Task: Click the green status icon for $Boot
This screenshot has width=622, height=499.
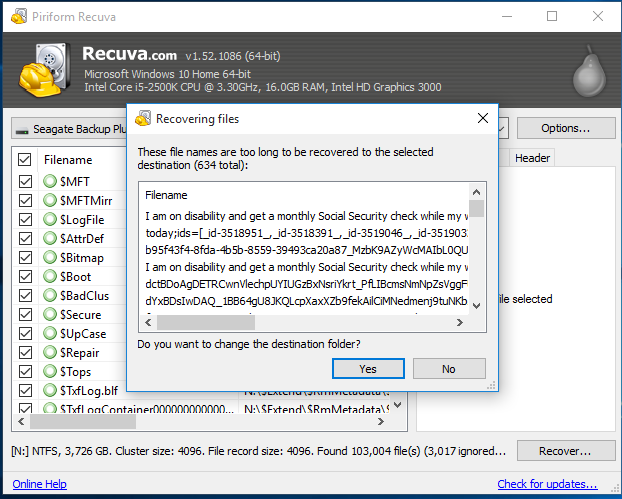Action: click(50, 276)
